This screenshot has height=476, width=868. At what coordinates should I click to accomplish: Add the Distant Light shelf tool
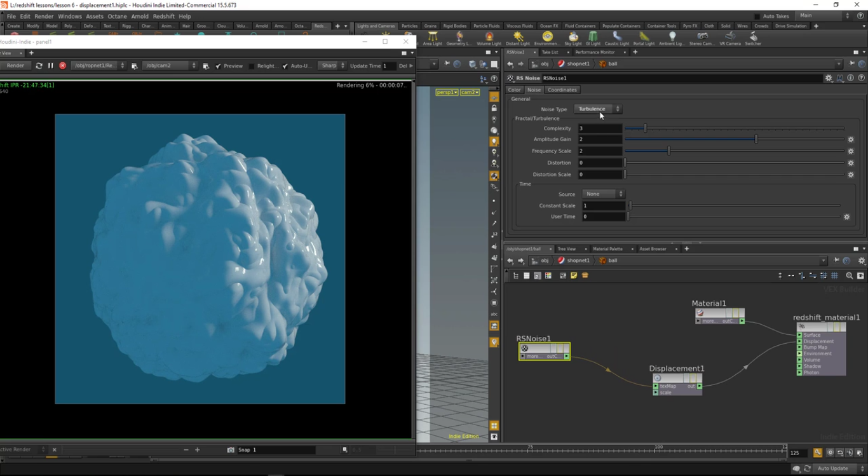coord(518,38)
